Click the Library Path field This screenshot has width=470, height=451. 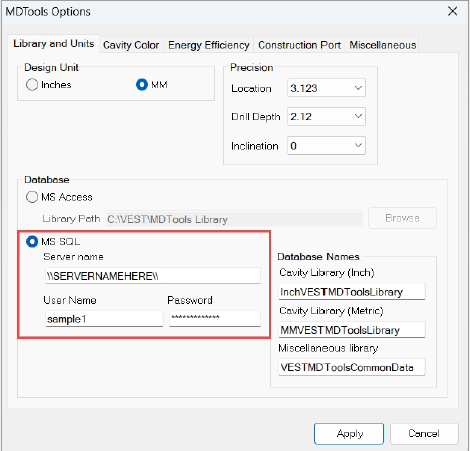234,219
